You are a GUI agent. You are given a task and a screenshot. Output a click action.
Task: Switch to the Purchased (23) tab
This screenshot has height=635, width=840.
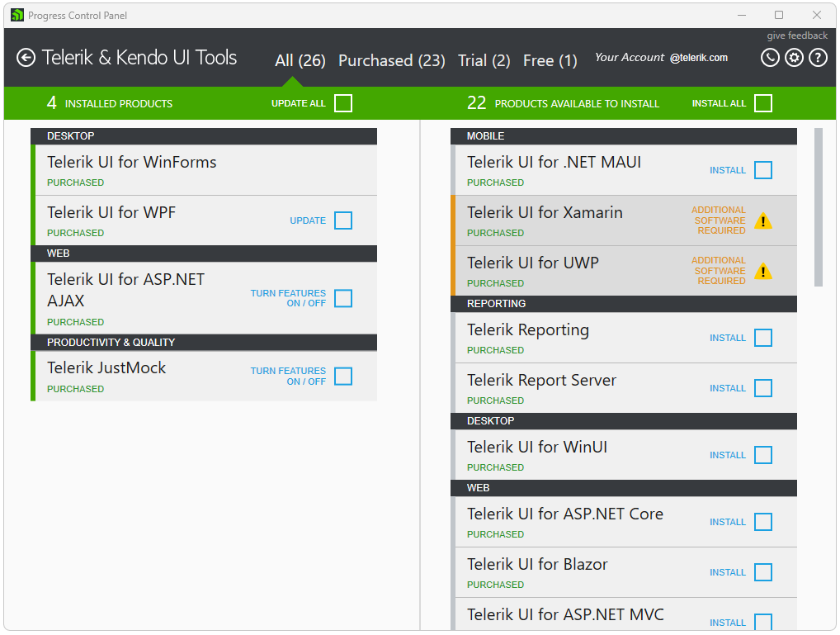[392, 60]
